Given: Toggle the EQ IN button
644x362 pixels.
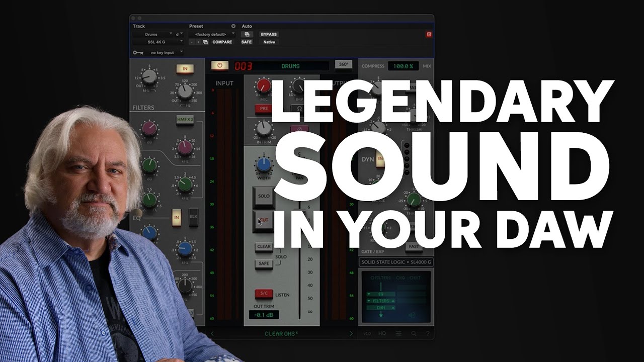Looking at the screenshot, I should (x=177, y=217).
